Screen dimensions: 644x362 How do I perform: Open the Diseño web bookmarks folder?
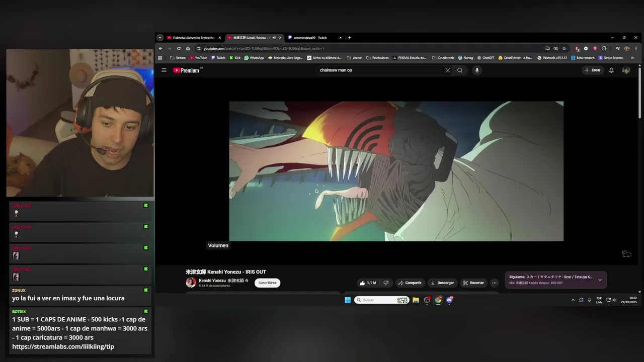click(x=443, y=58)
